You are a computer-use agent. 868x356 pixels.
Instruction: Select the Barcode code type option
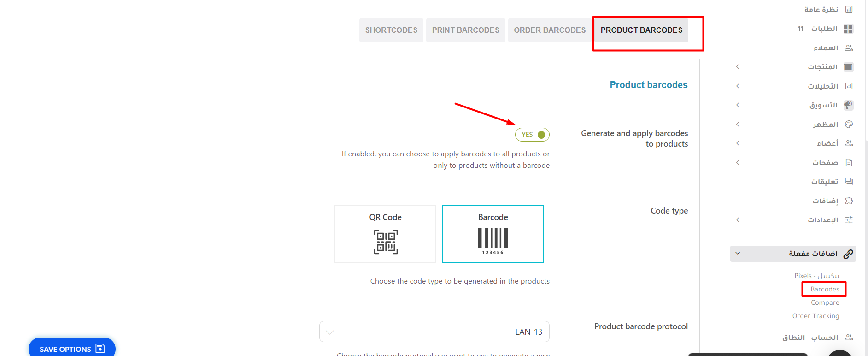coord(493,234)
